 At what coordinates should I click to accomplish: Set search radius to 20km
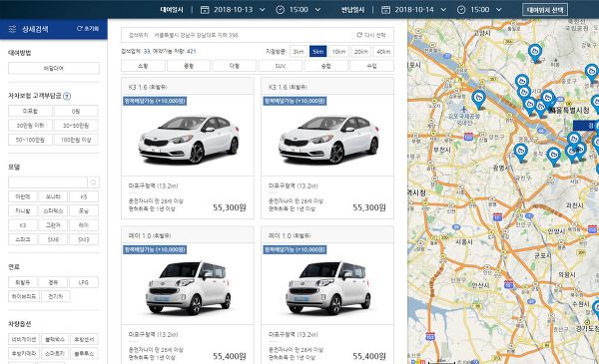click(361, 52)
